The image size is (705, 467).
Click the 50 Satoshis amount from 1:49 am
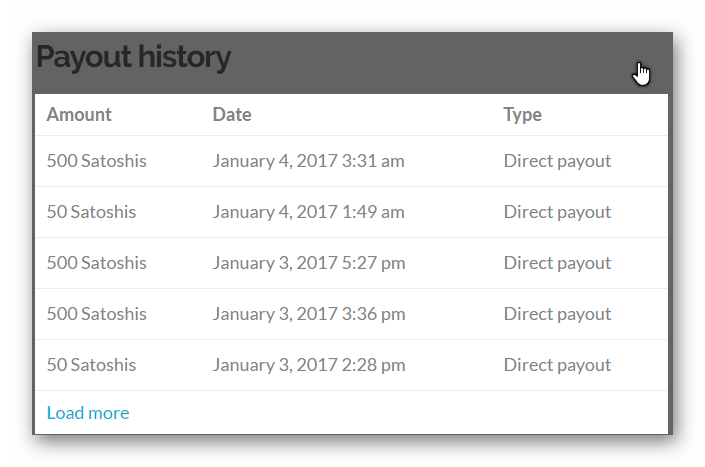[91, 212]
